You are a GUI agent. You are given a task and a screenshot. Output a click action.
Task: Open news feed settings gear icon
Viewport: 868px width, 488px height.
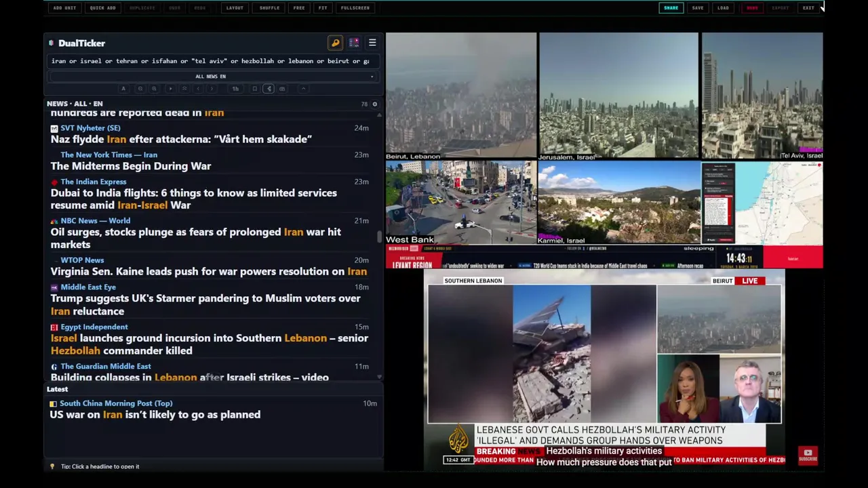pyautogui.click(x=374, y=104)
